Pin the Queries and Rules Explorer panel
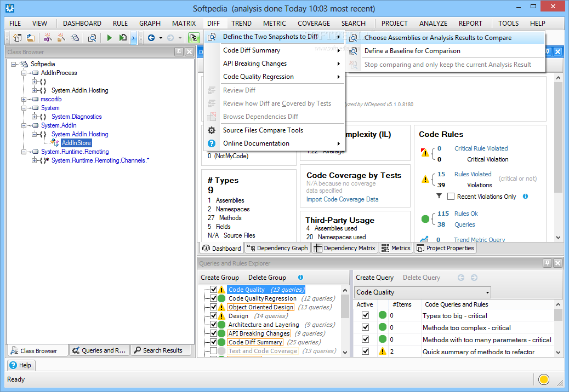Viewport: 569px width, 392px height. 547,263
